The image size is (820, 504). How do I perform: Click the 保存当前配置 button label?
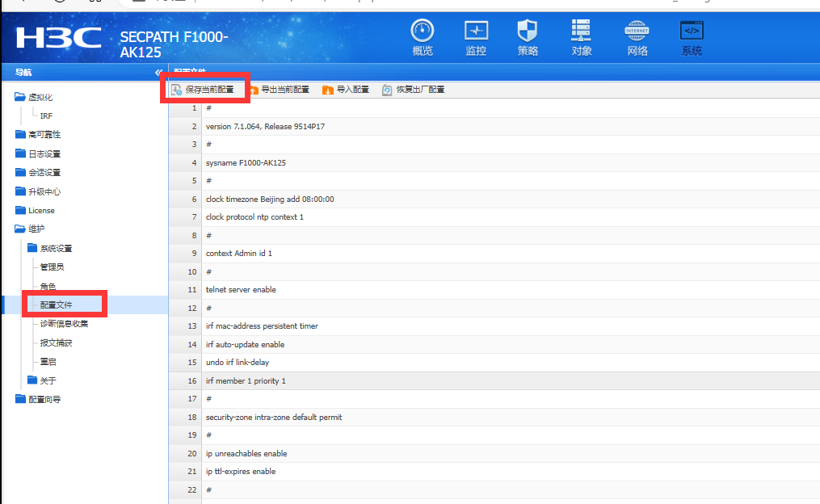[x=210, y=90]
